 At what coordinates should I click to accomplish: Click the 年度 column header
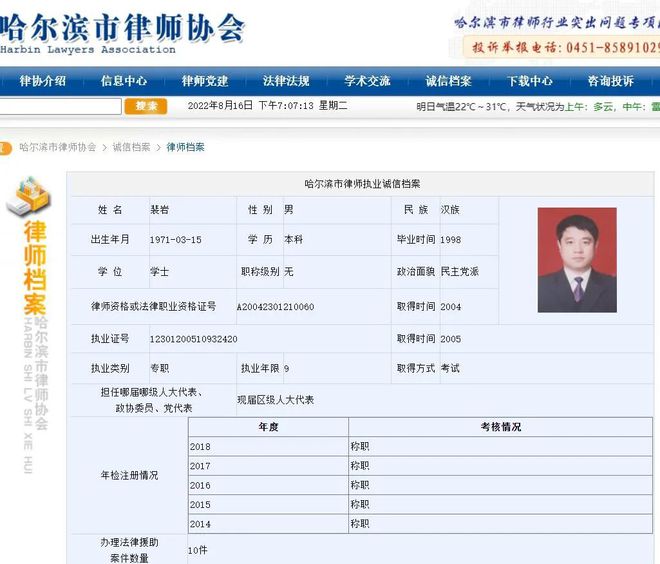268,427
